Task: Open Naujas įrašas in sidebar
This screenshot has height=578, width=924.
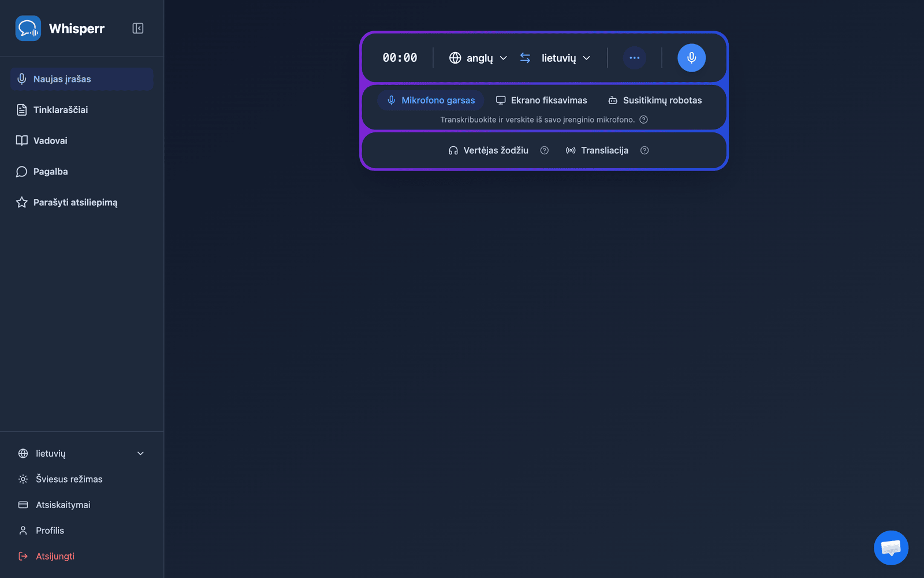Action: [x=81, y=79]
